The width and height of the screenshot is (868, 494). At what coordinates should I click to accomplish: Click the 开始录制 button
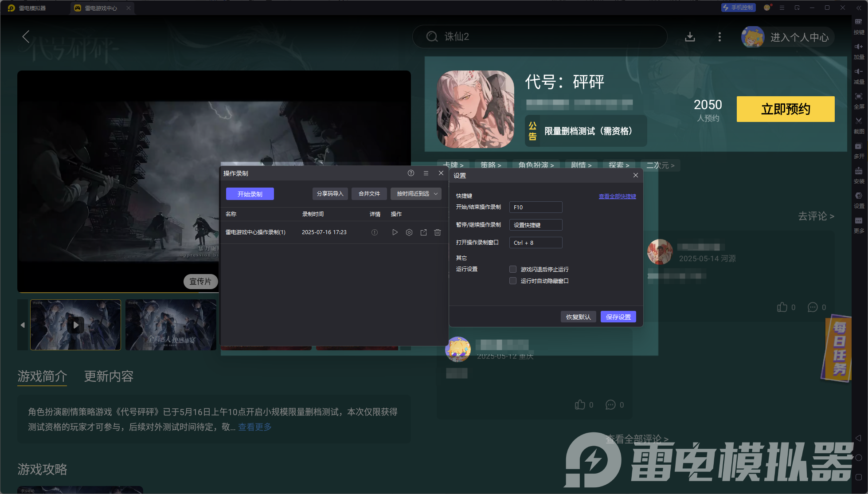pos(250,194)
